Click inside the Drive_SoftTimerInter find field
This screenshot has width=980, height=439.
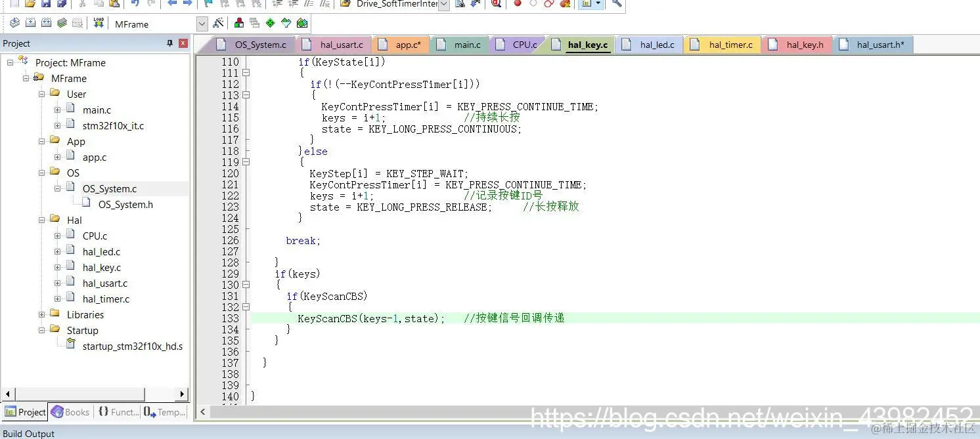pyautogui.click(x=395, y=5)
